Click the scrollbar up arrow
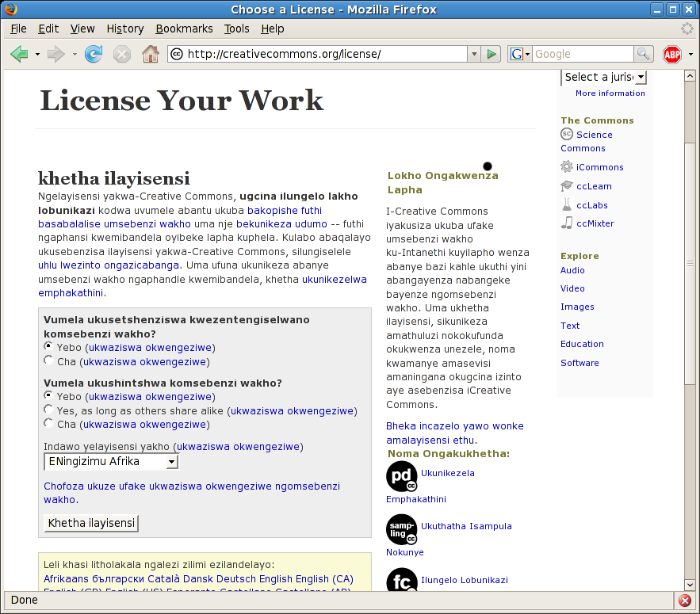 [x=690, y=76]
